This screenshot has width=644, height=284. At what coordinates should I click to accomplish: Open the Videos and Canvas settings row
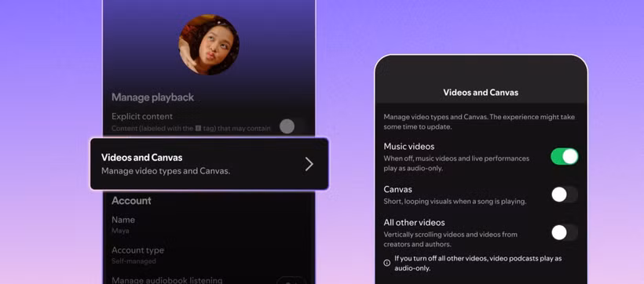click(209, 164)
